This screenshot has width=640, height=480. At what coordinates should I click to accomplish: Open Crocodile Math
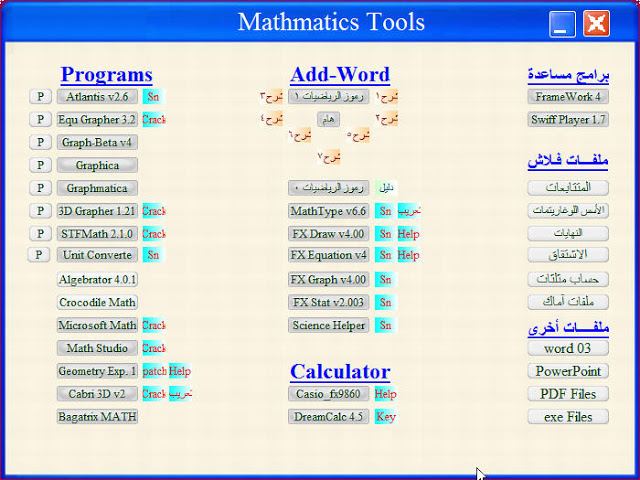(x=97, y=302)
